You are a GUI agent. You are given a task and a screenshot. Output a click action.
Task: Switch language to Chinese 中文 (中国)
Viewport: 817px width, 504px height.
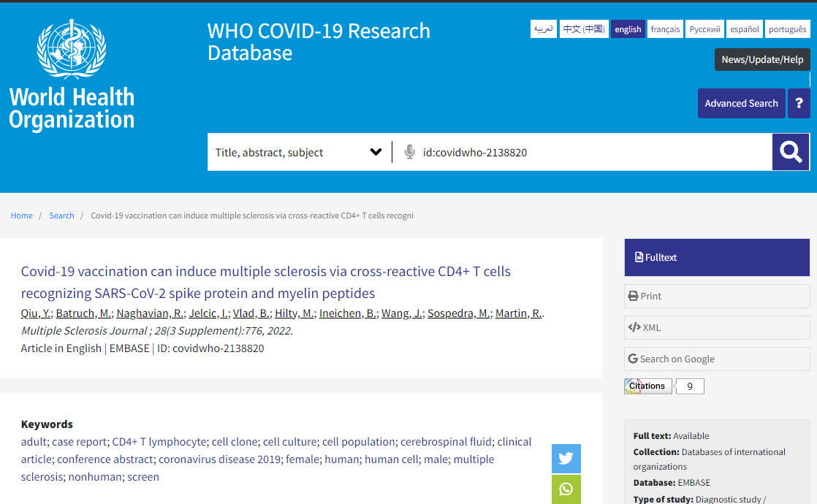(x=584, y=29)
